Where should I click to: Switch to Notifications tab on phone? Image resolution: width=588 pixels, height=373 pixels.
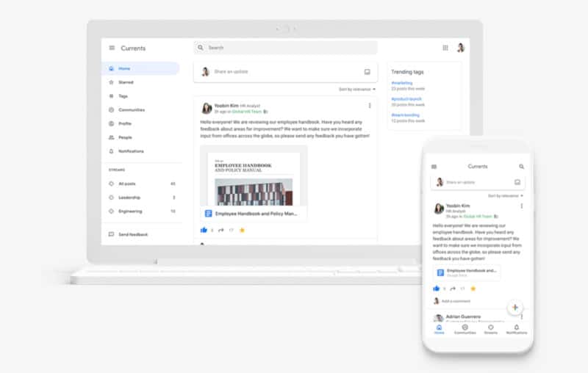[517, 329]
